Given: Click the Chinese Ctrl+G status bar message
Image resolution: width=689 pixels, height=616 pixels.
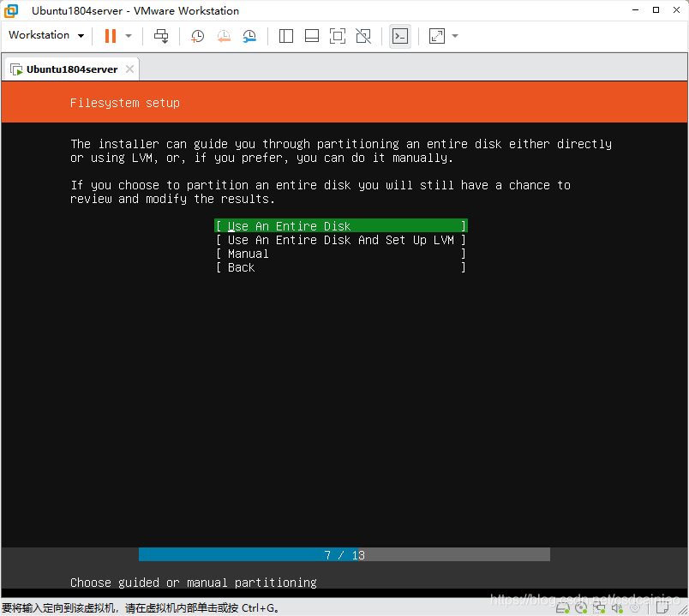Looking at the screenshot, I should point(141,608).
